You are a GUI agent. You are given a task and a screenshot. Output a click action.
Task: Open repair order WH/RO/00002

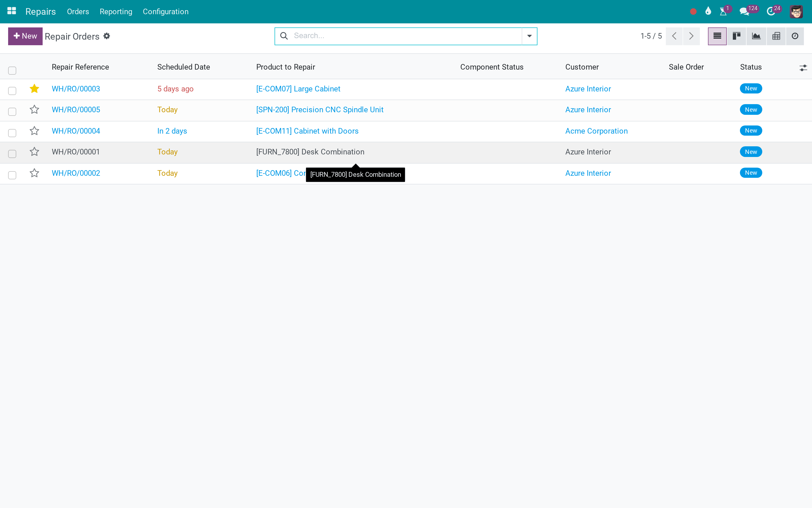pos(76,173)
